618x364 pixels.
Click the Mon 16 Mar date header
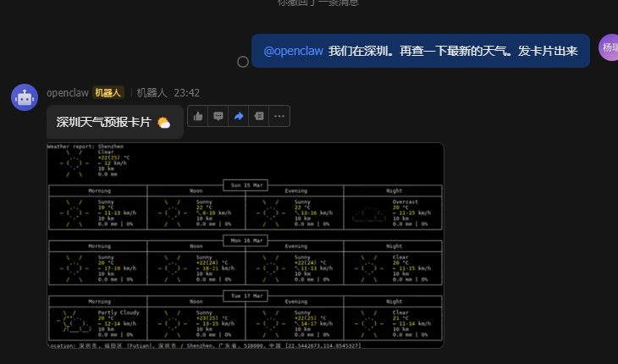coord(245,240)
